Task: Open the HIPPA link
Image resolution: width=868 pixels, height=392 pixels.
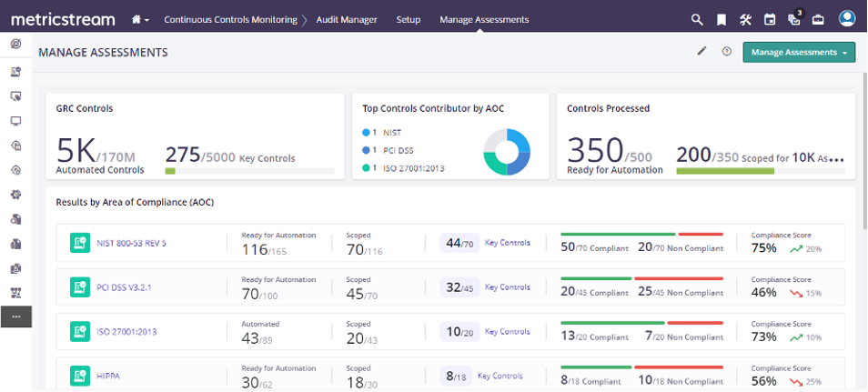Action: point(108,376)
